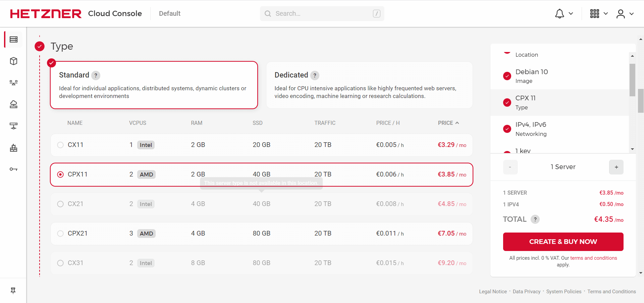Image resolution: width=644 pixels, height=303 pixels.
Task: Open Load Balancers icon in sidebar
Action: (13, 83)
